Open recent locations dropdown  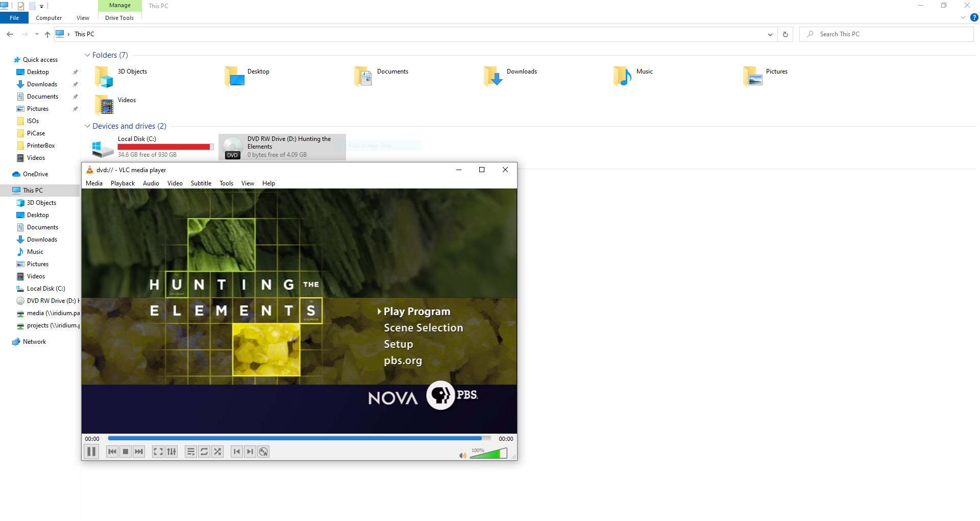coord(37,34)
